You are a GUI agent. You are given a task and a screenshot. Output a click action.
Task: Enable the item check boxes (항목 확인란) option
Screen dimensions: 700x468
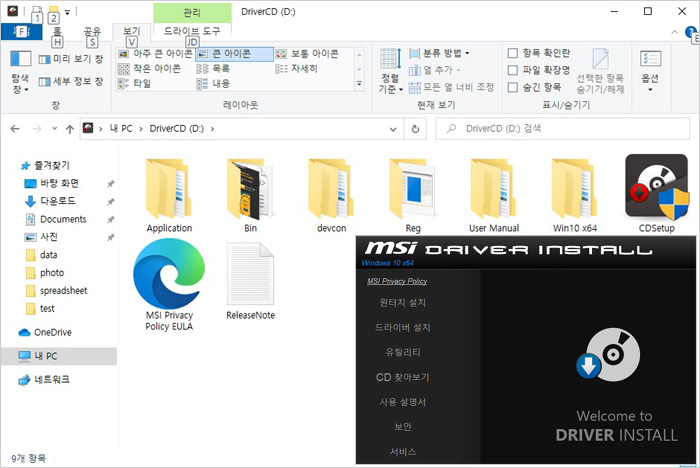[x=513, y=53]
